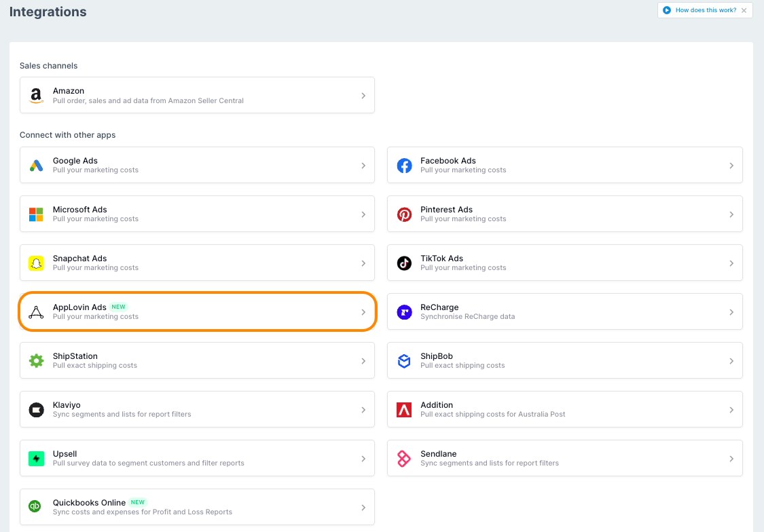This screenshot has height=532, width=764.
Task: Click "Sync costs and expenses" Quickbooks description
Action: (x=143, y=512)
